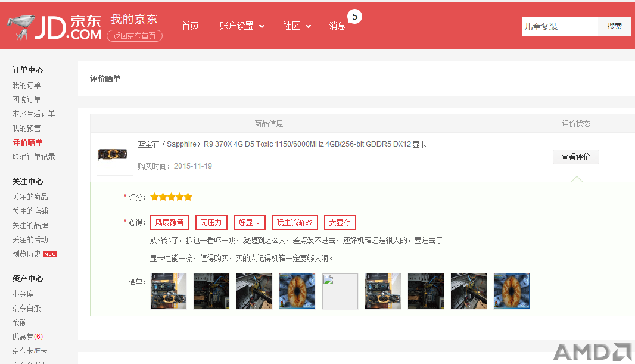Open 京东白条 in the sidebar

click(26, 308)
